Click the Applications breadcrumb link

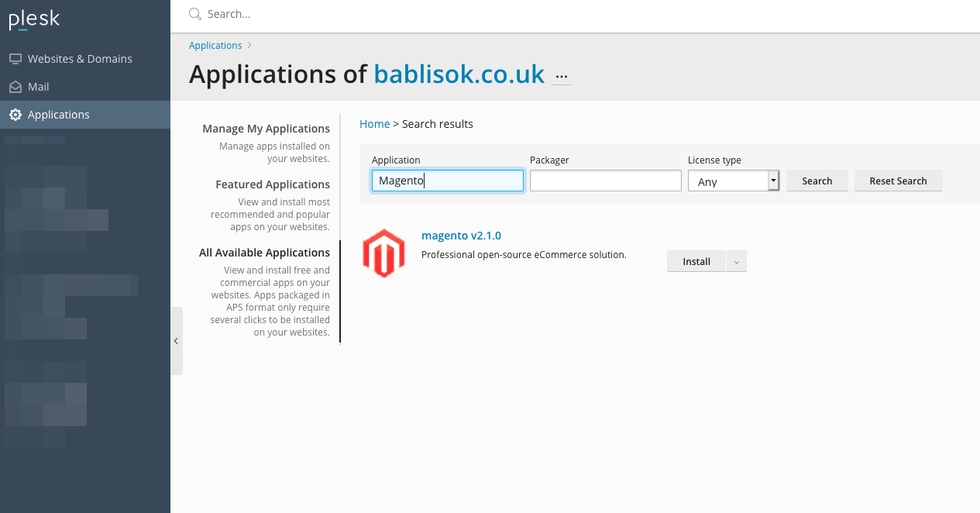215,46
